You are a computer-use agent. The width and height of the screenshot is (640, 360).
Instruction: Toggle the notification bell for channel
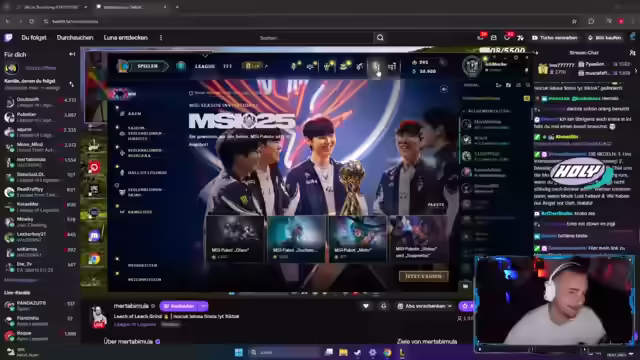[x=383, y=306]
